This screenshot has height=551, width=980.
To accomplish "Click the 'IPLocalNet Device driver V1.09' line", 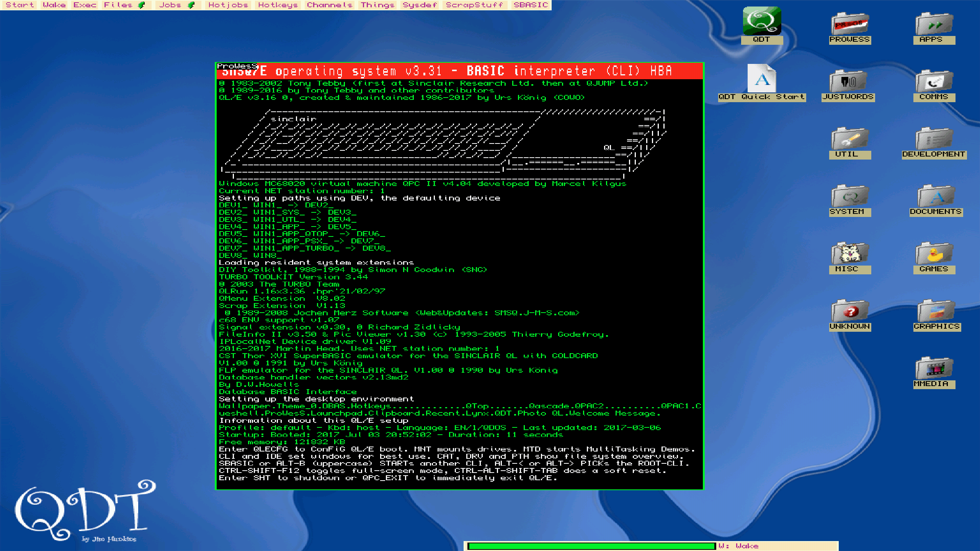I will pyautogui.click(x=305, y=342).
